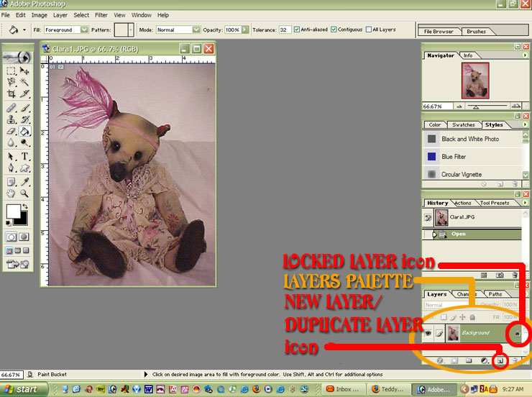
Task: Hide the Background layer with eye icon
Action: point(428,333)
